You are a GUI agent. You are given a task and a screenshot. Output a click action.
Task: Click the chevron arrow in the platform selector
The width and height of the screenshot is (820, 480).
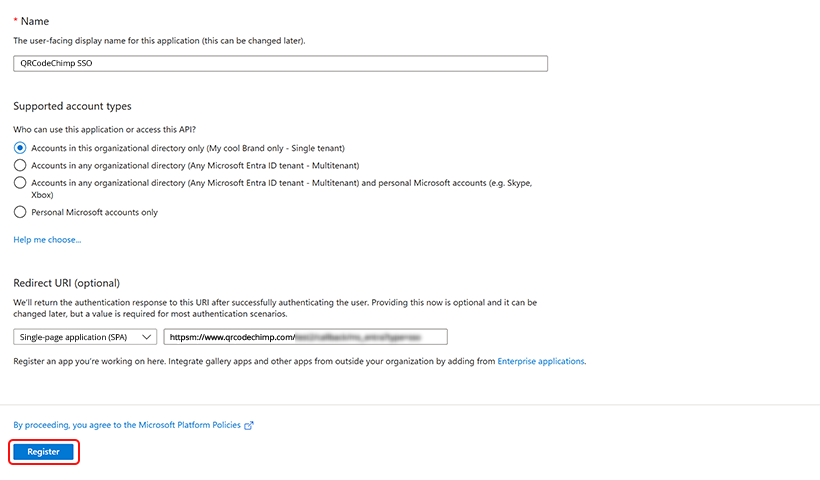[x=146, y=337]
